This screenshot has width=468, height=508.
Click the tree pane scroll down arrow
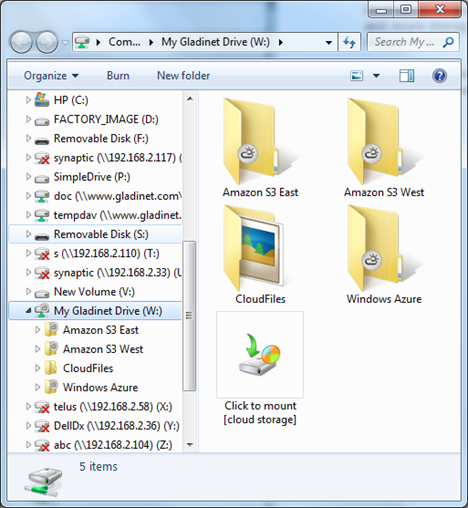[190, 444]
